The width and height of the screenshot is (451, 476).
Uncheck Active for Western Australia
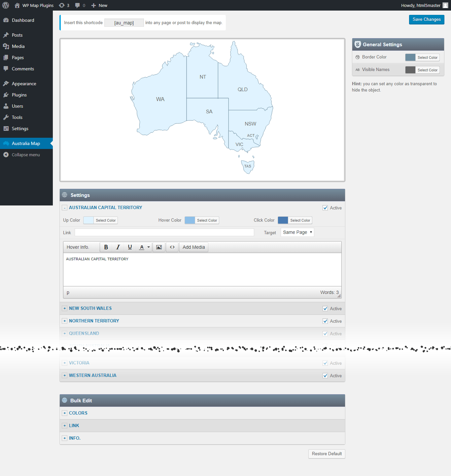(325, 376)
